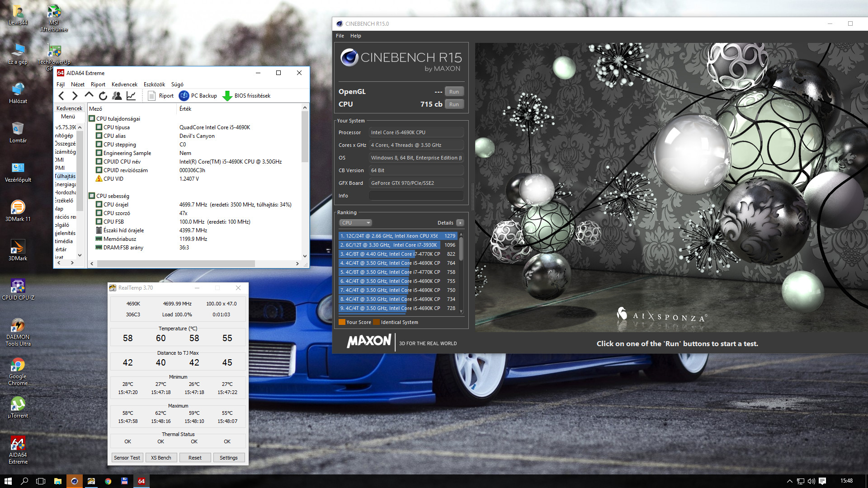868x488 pixels.
Task: Open Google Chrome desktop icon
Action: click(x=18, y=371)
